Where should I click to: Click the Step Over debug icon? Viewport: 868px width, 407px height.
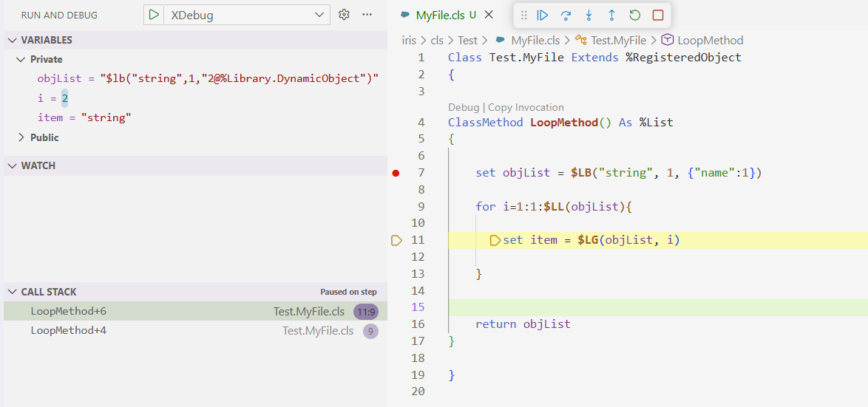point(566,15)
